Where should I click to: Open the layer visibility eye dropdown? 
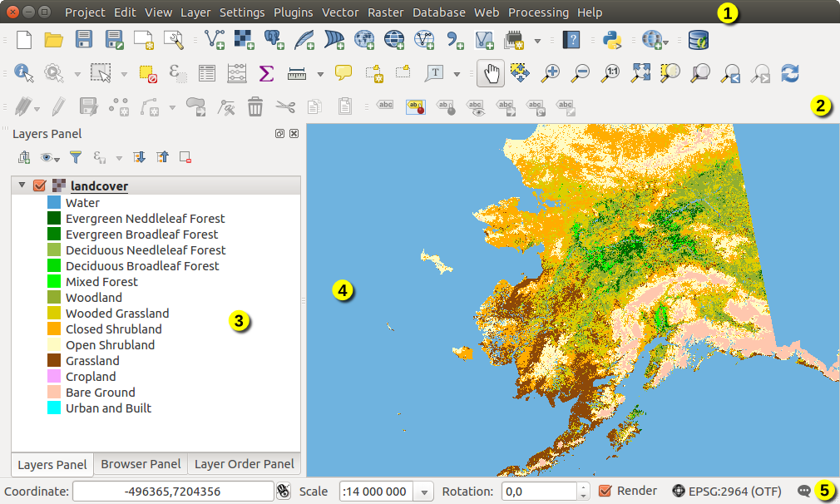[51, 156]
